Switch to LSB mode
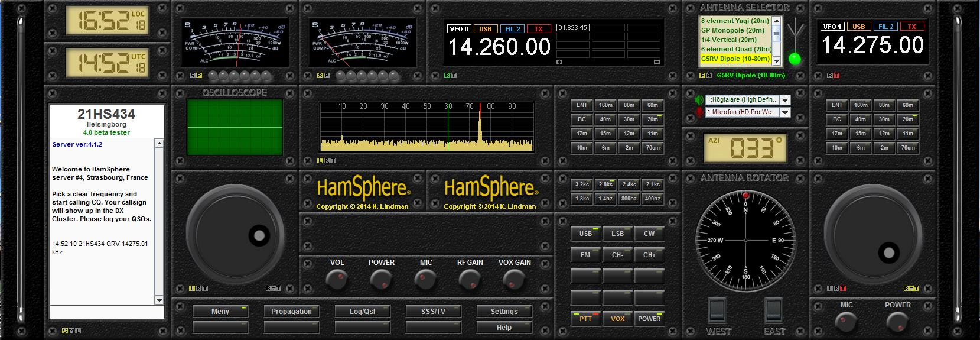Screen dimensions: 980x340 (617, 234)
